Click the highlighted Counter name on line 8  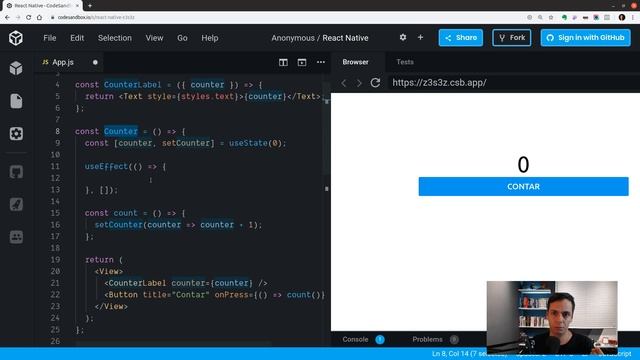[x=121, y=131]
